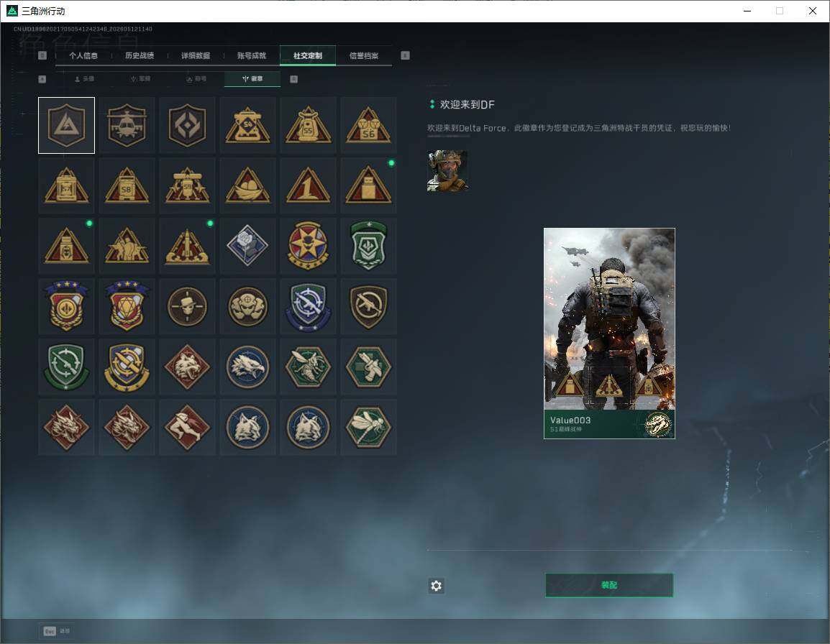Select the triangle badge with number 1
Screen dimensions: 830x644
click(308, 185)
